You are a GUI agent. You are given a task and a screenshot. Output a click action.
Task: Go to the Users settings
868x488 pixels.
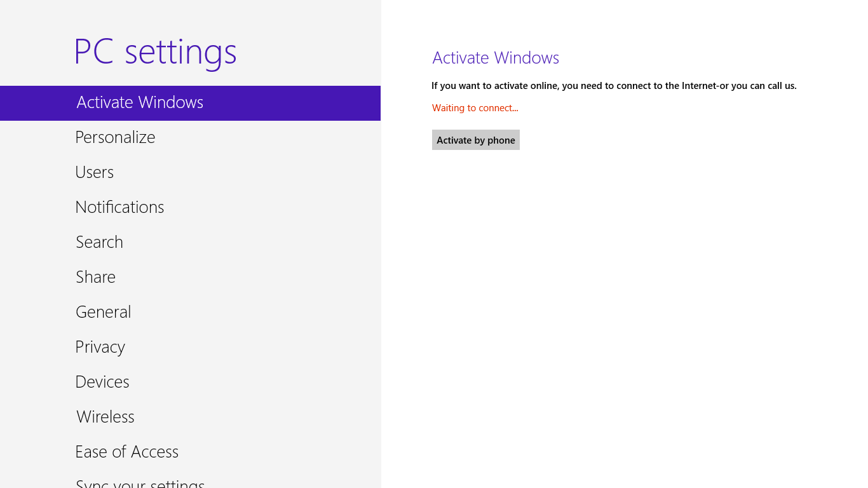tap(190, 173)
